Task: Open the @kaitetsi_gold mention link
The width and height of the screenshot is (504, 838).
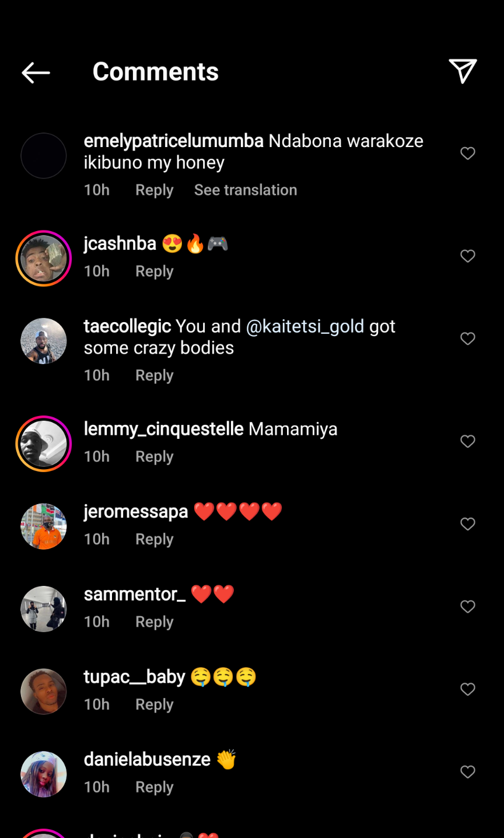Action: [305, 326]
